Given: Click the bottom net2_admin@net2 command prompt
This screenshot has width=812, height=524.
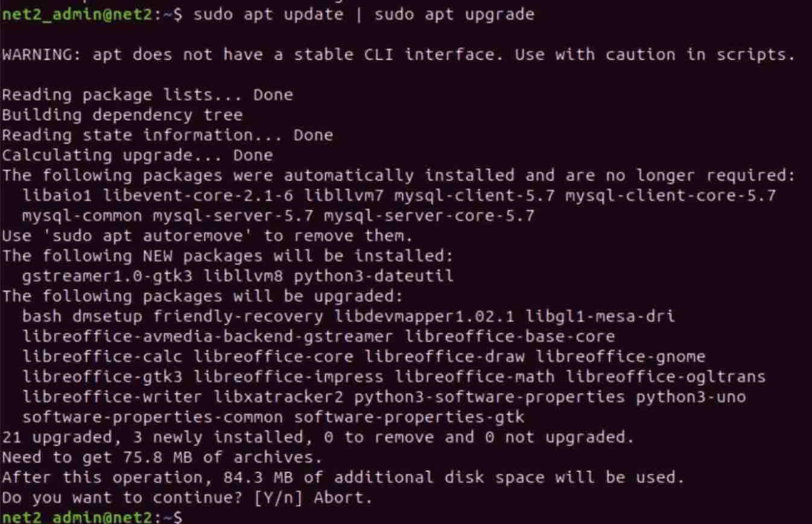Looking at the screenshot, I should point(92,517).
